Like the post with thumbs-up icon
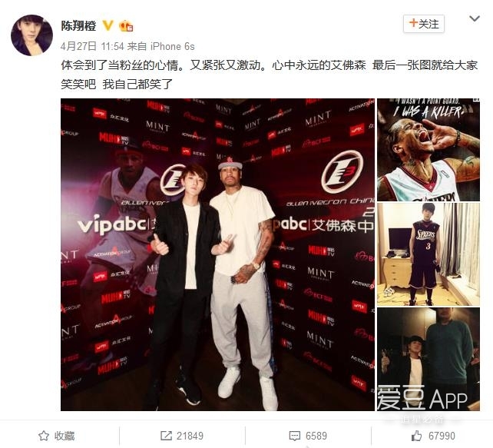The image size is (493, 448). tap(417, 436)
